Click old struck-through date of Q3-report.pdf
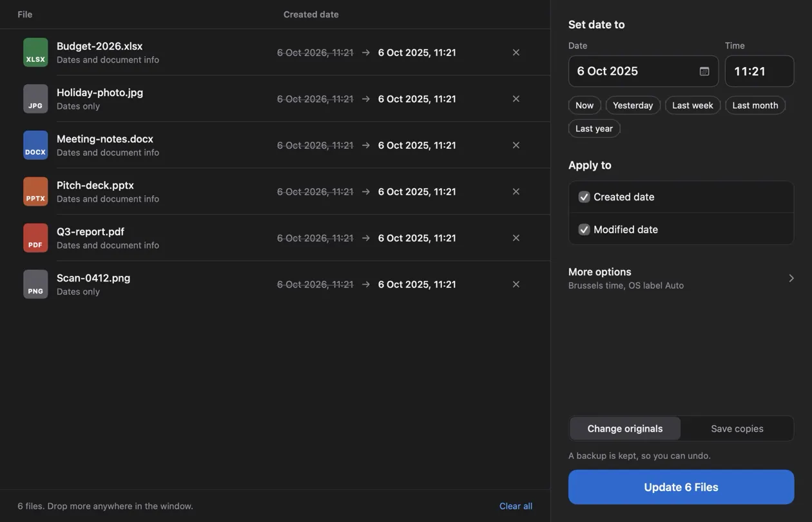Viewport: 812px width, 522px height. (x=315, y=238)
